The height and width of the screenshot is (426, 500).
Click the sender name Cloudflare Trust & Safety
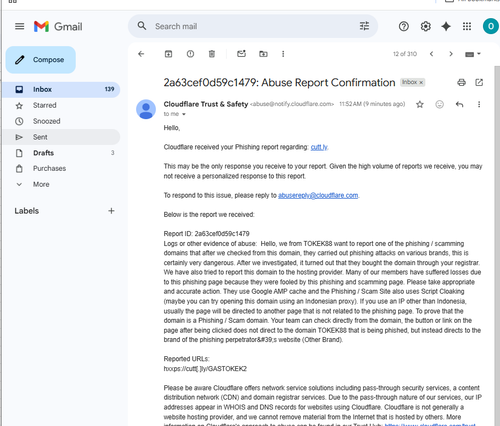pyautogui.click(x=206, y=104)
